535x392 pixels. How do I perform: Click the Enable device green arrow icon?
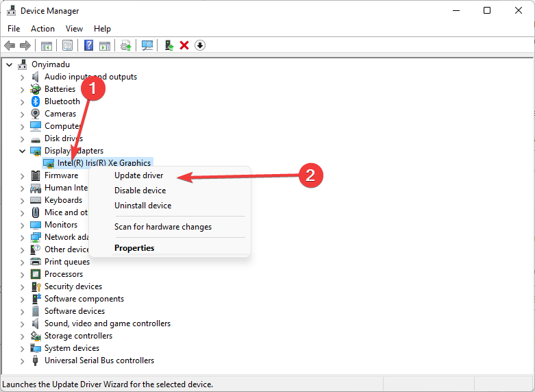pos(169,45)
